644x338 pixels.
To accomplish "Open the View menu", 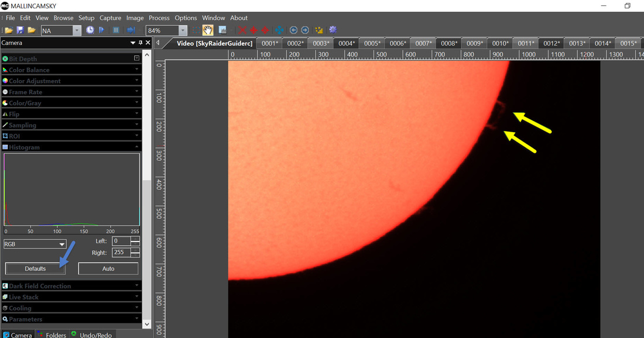I will point(42,18).
